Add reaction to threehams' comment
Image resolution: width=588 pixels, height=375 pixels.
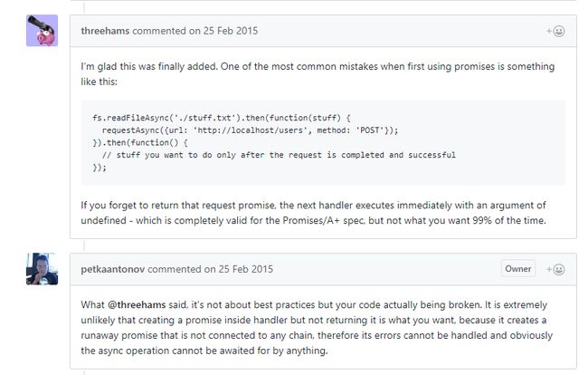(555, 31)
